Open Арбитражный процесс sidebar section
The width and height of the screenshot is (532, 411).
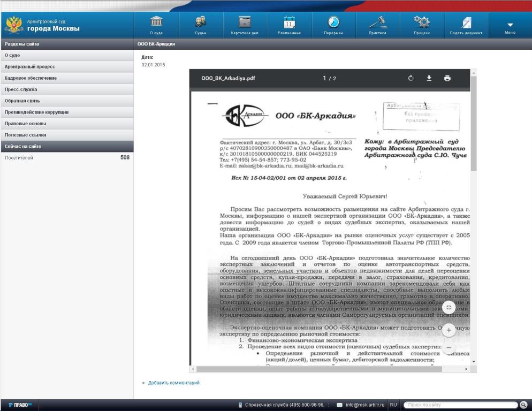tap(67, 66)
